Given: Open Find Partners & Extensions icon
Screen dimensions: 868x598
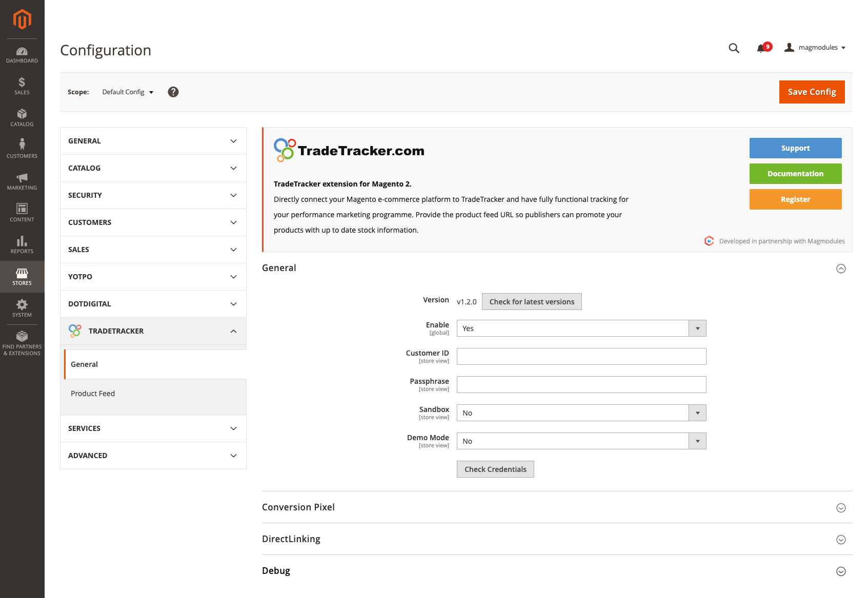Looking at the screenshot, I should click(22, 343).
